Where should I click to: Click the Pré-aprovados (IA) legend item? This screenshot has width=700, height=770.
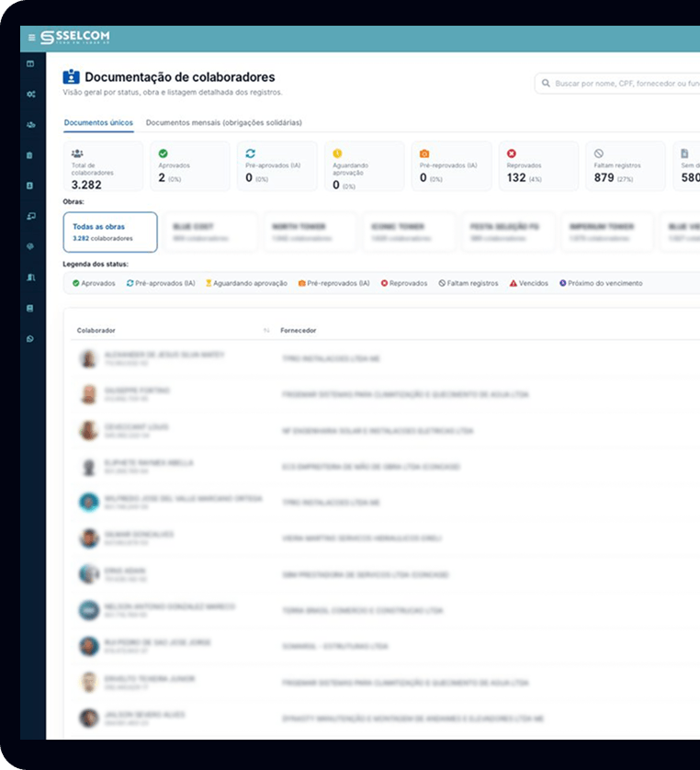161,283
